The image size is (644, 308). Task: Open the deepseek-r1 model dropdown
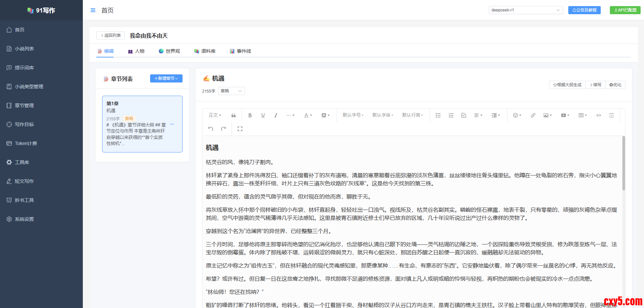point(525,10)
